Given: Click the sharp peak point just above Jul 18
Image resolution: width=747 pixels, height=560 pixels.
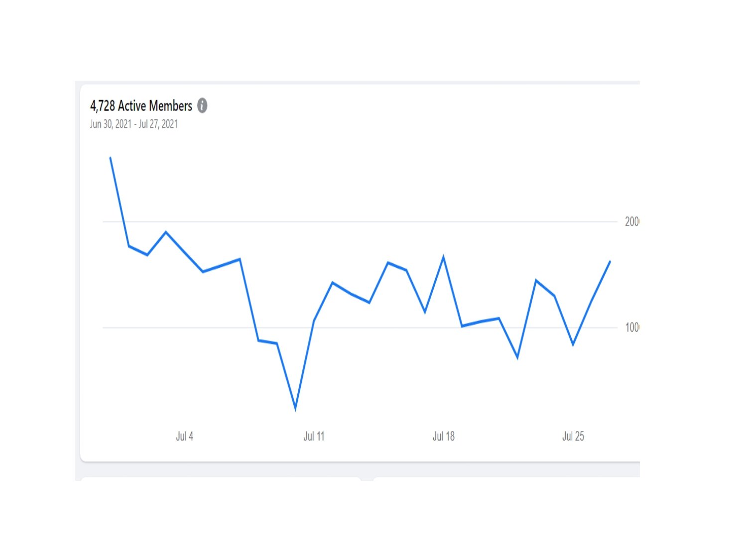Looking at the screenshot, I should point(443,257).
